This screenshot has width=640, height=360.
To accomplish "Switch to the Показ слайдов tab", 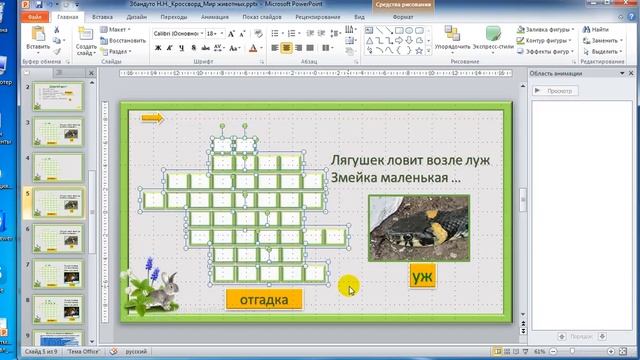I will point(262,17).
